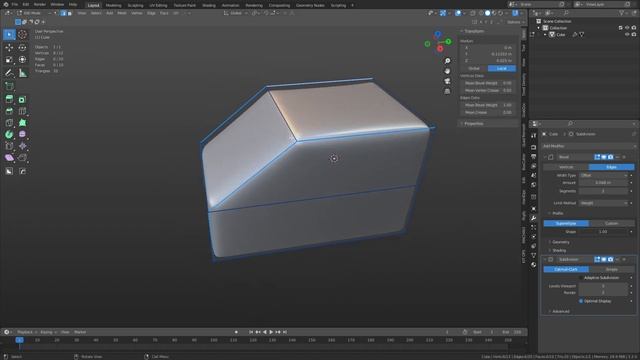Select the Inset Faces tool
The image size is (640, 360).
coord(22,99)
